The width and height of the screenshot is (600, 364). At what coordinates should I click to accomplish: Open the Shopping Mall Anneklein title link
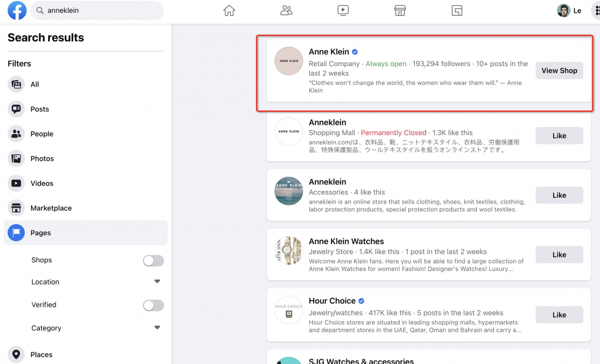click(328, 122)
